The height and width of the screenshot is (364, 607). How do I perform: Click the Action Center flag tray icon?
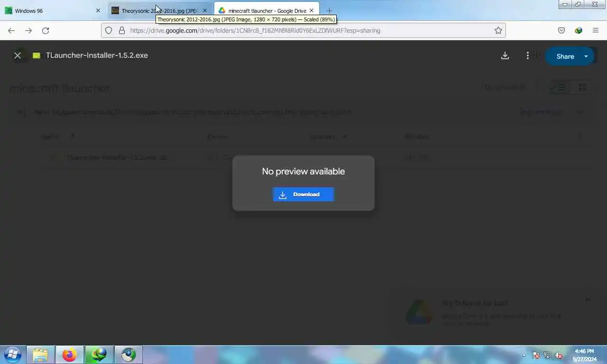click(536, 355)
